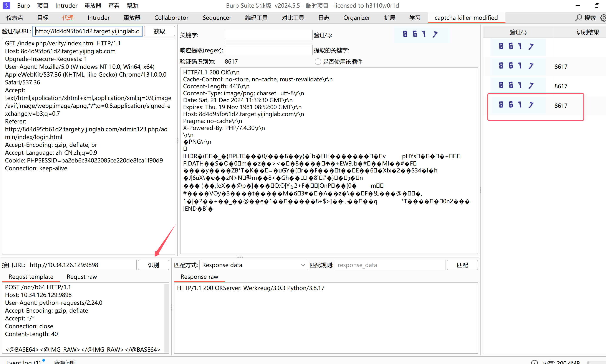Open the 查看 menu
The width and height of the screenshot is (606, 364).
pos(114,5)
